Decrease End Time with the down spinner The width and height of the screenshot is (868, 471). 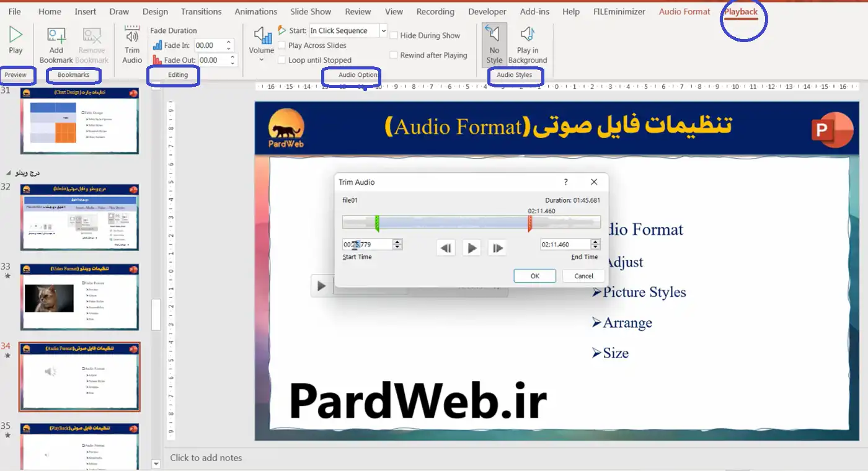[x=595, y=247]
